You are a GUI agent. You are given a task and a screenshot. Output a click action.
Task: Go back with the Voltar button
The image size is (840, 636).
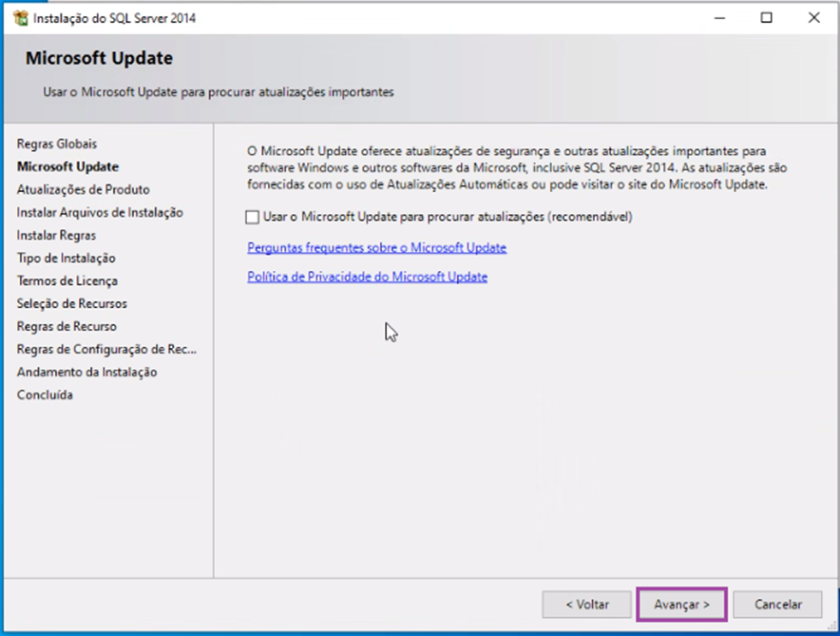[x=587, y=605]
